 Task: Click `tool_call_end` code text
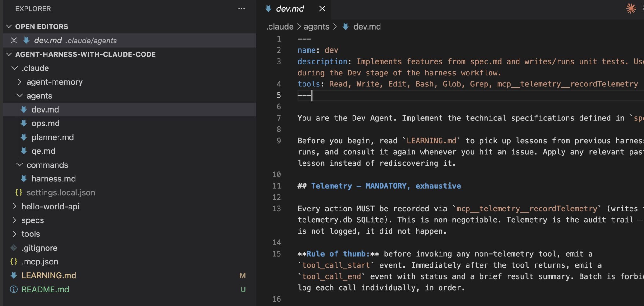tap(331, 276)
